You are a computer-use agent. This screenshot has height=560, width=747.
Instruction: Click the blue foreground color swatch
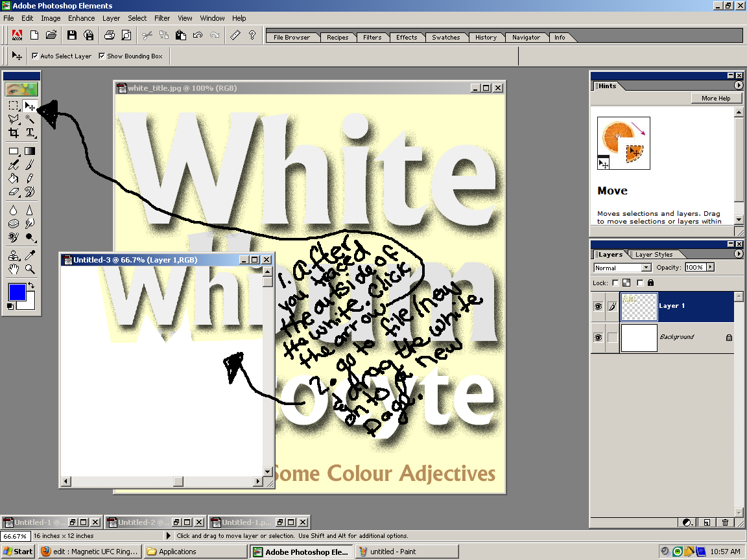pyautogui.click(x=17, y=292)
